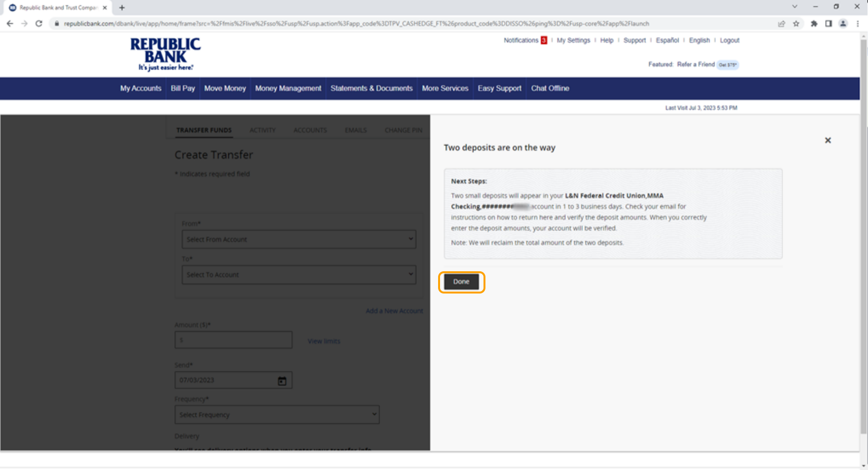The image size is (868, 470).
Task: Click the browser address bar URL
Action: (x=356, y=23)
